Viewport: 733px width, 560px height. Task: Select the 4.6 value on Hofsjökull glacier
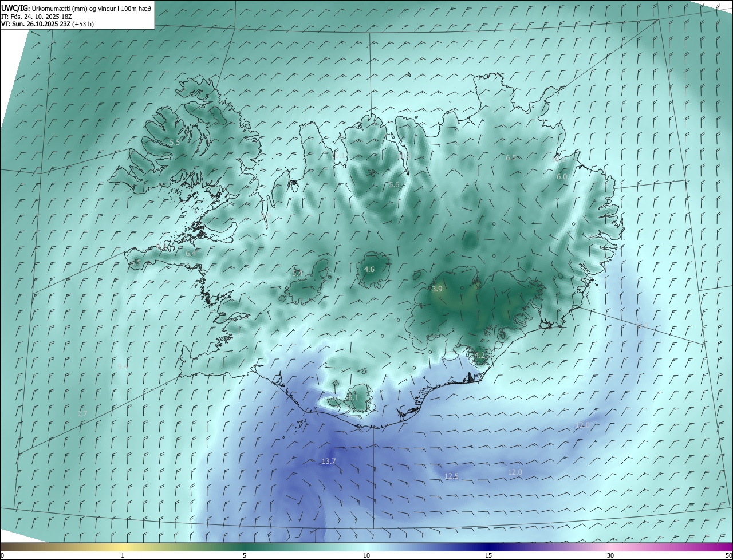click(369, 270)
